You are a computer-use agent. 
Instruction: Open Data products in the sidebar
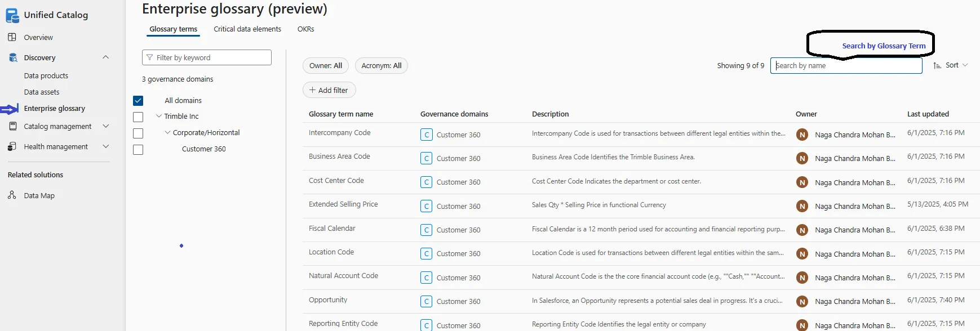46,75
